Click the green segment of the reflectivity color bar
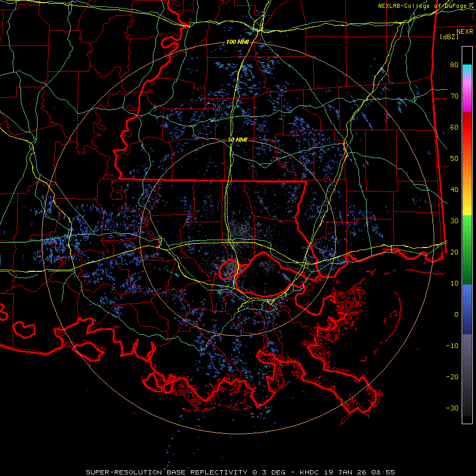This screenshot has height=476, width=476. coord(467,250)
